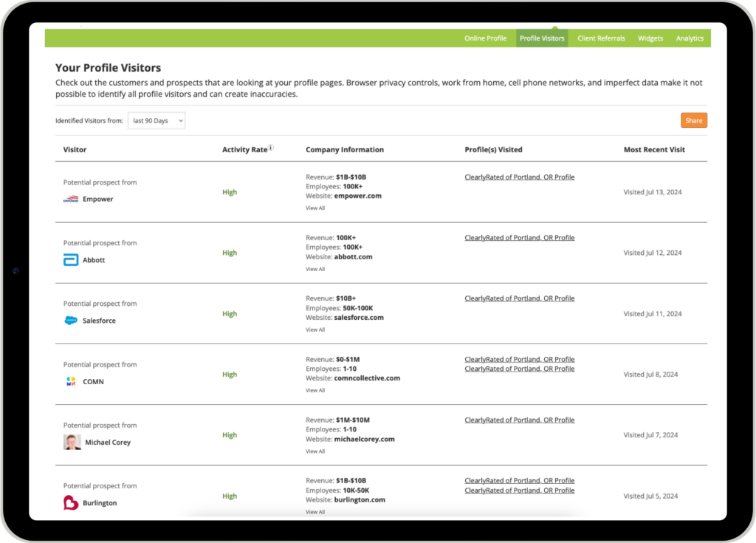Open the Analytics tab
The height and width of the screenshot is (543, 756).
(690, 38)
